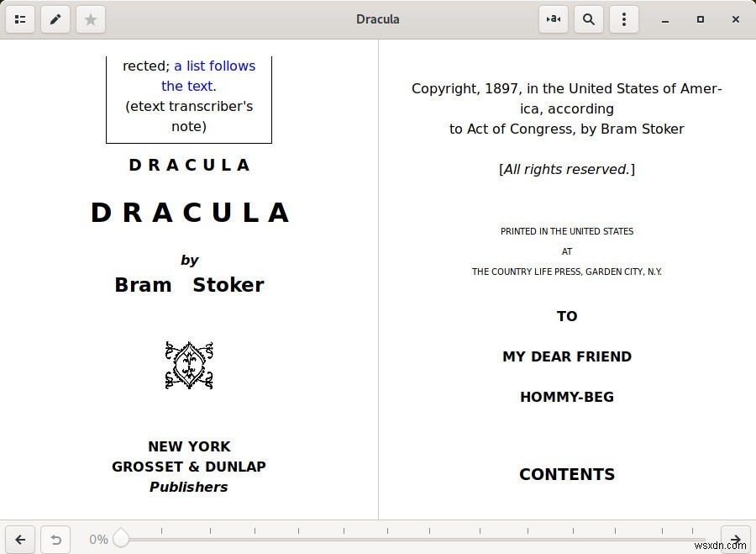The width and height of the screenshot is (756, 554).
Task: Follow the 'a list follows the text' link
Action: click(x=214, y=66)
